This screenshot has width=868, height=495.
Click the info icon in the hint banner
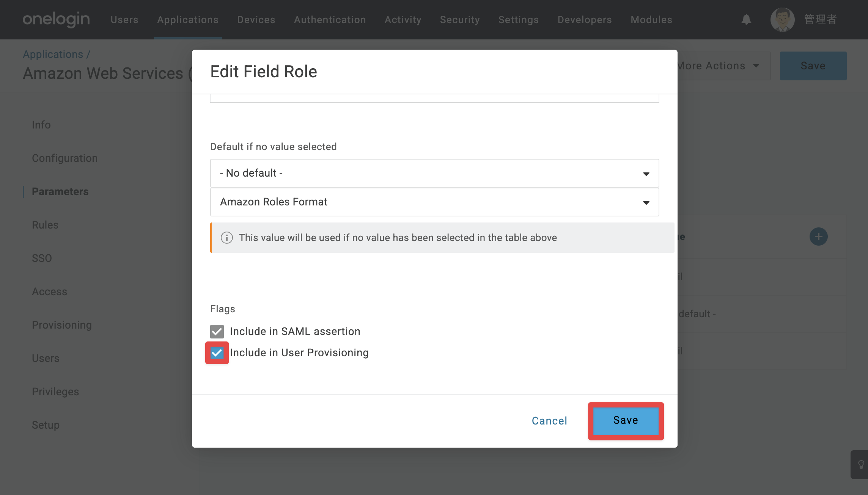point(227,238)
